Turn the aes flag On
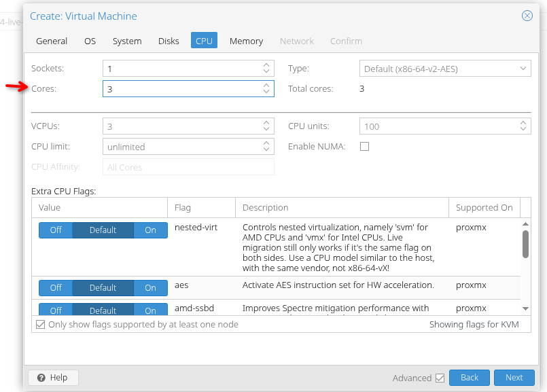Viewport: 547px width, 392px height. point(150,288)
